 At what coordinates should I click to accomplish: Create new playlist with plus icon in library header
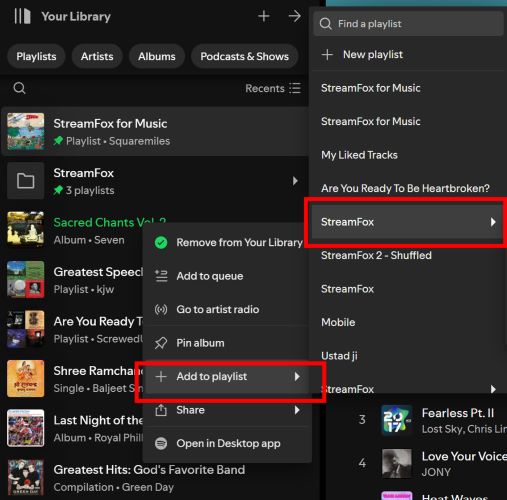264,16
